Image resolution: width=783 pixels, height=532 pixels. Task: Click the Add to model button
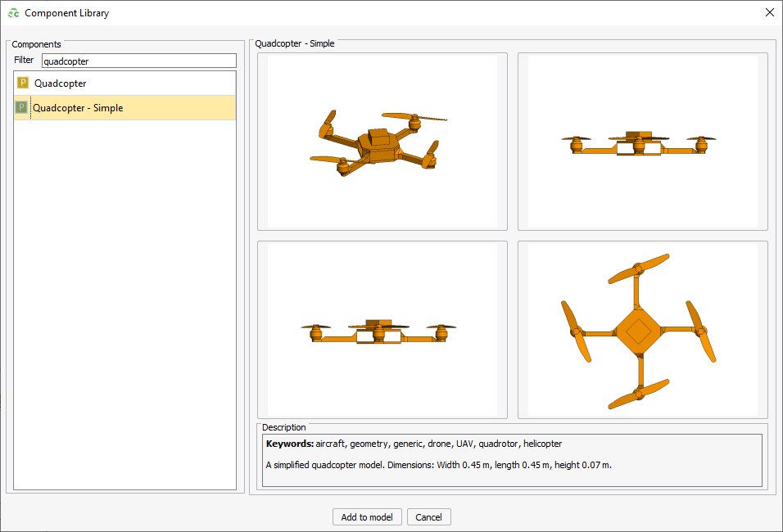pos(366,516)
